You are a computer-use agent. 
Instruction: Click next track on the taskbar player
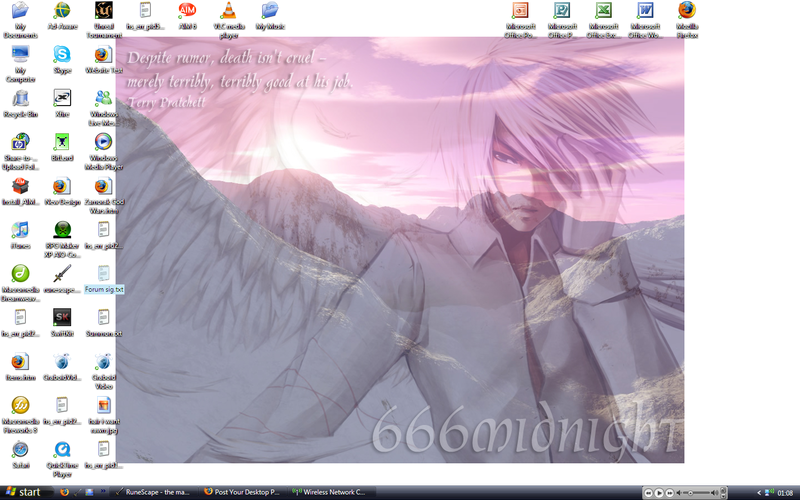(669, 493)
